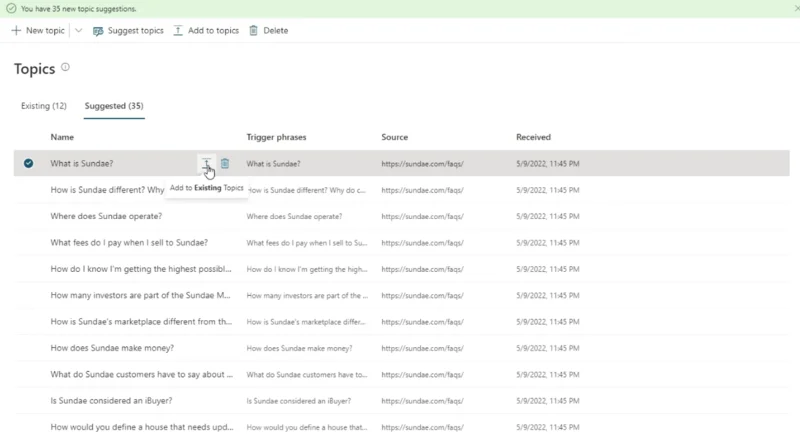This screenshot has width=800, height=439.
Task: Click received date in 'How does Sundae make money?' row
Action: coord(547,348)
